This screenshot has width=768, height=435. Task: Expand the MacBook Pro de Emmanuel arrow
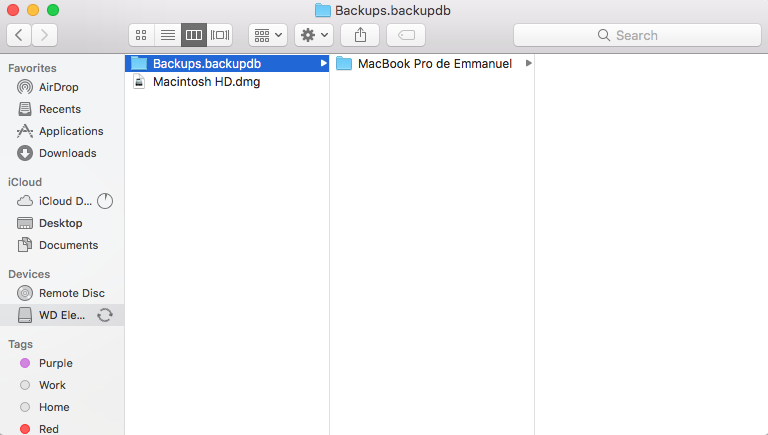tap(528, 63)
